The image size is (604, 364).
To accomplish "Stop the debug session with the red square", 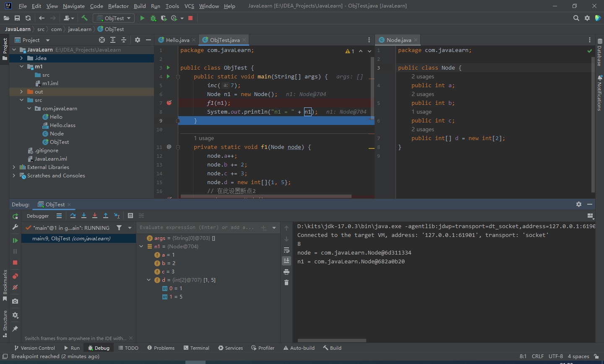I will tap(15, 263).
